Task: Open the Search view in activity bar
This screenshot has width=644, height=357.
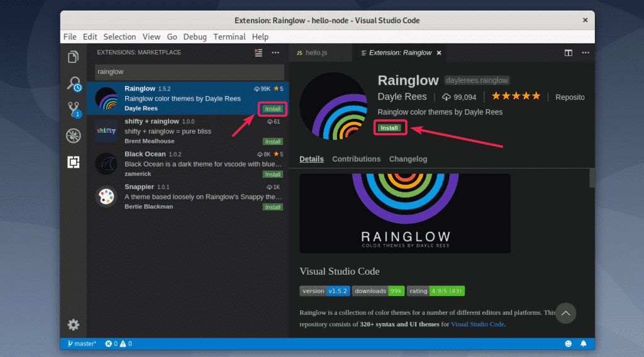Action: tap(74, 84)
